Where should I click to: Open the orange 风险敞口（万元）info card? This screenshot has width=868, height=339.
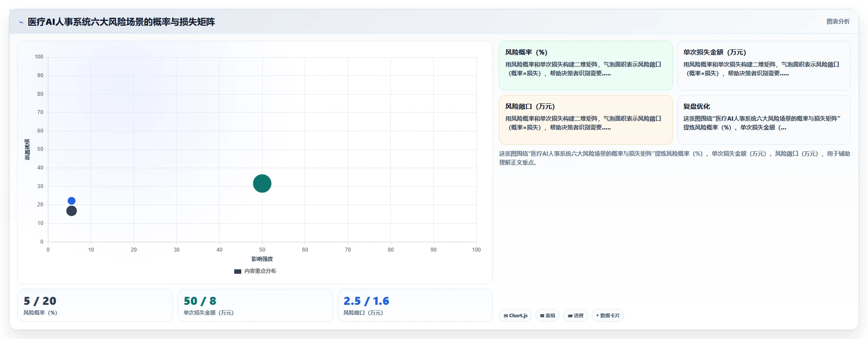click(x=585, y=120)
